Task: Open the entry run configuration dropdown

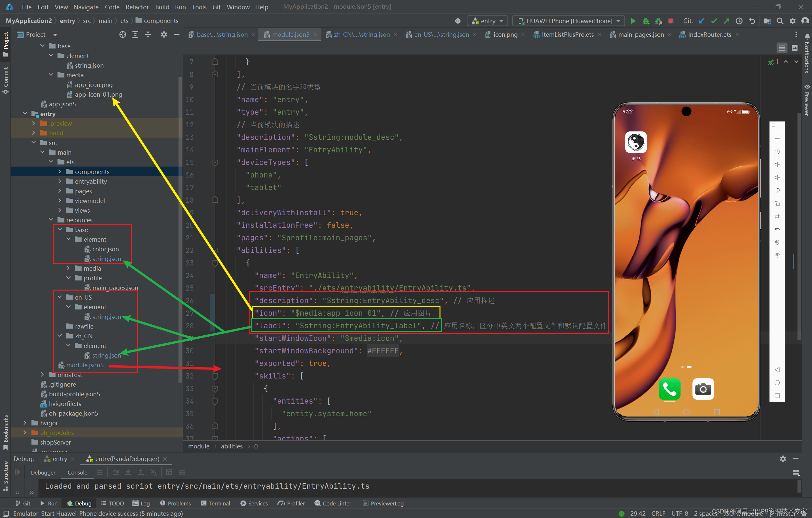Action: (488, 21)
